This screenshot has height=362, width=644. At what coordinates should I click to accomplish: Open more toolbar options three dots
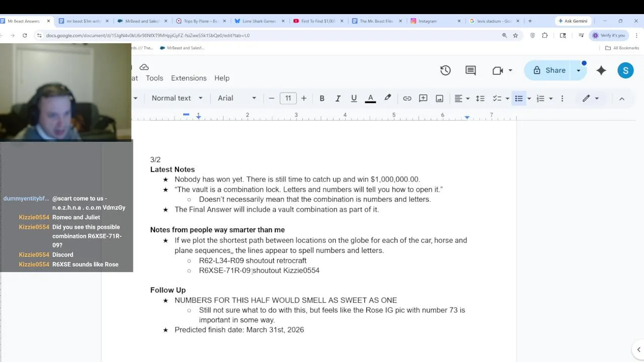pyautogui.click(x=562, y=98)
